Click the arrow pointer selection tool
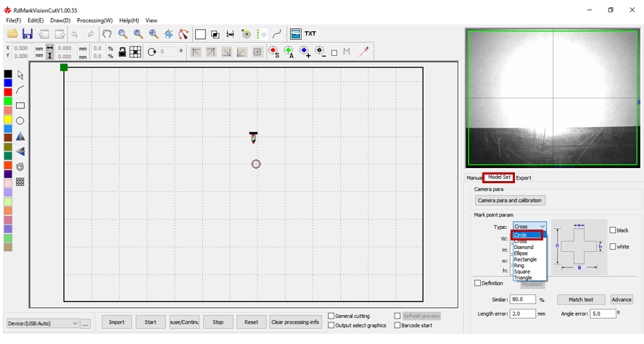 click(20, 75)
